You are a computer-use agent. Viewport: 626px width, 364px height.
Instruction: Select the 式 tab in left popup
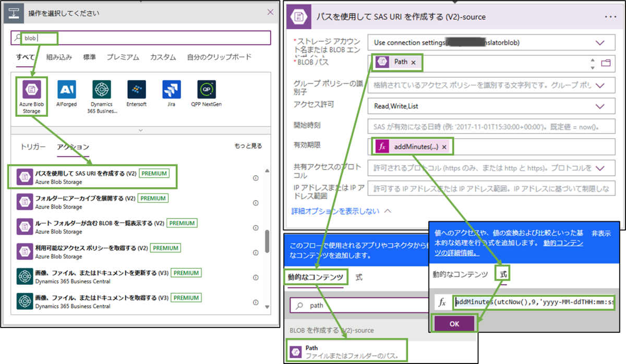coord(359,277)
